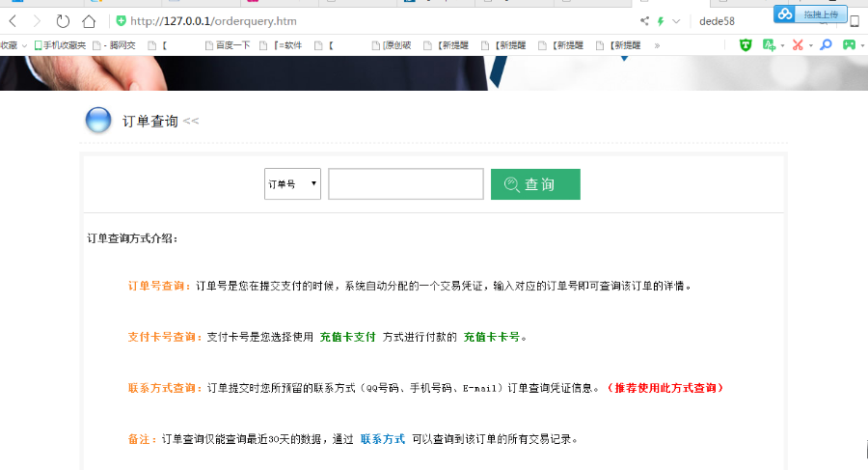The width and height of the screenshot is (868, 470).
Task: Open the 百度一下 bookmark
Action: coord(228,45)
